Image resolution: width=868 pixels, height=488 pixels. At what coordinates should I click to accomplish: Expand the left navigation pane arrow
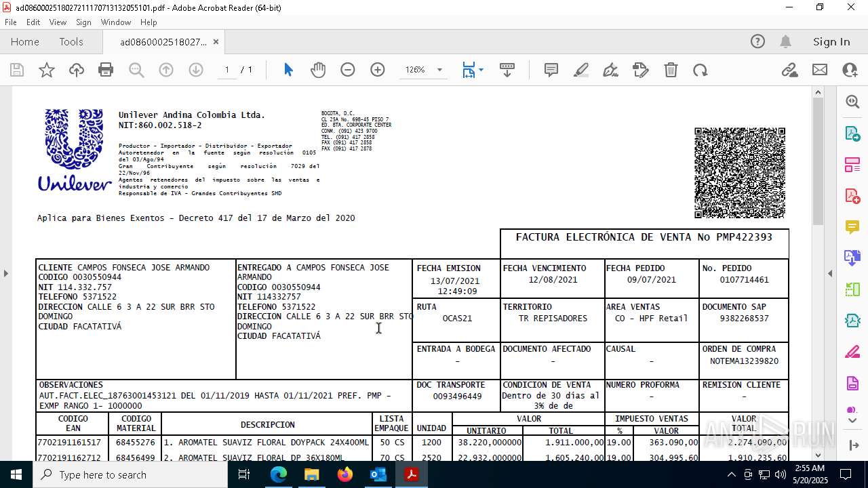(5, 274)
